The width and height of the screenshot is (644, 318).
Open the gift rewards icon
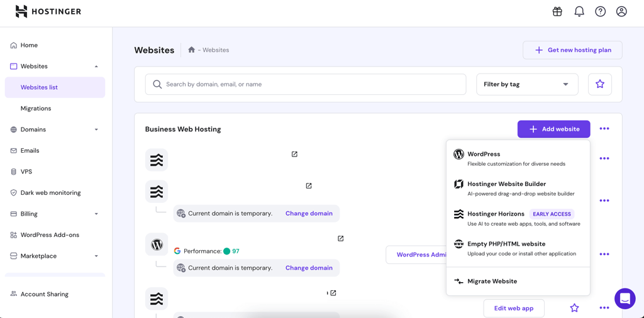point(557,11)
